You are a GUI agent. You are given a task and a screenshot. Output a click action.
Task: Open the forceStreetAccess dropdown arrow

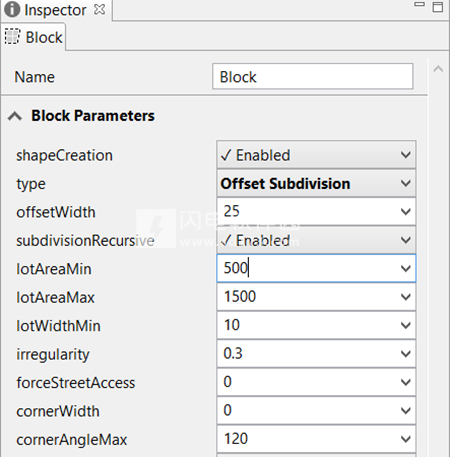pos(406,382)
